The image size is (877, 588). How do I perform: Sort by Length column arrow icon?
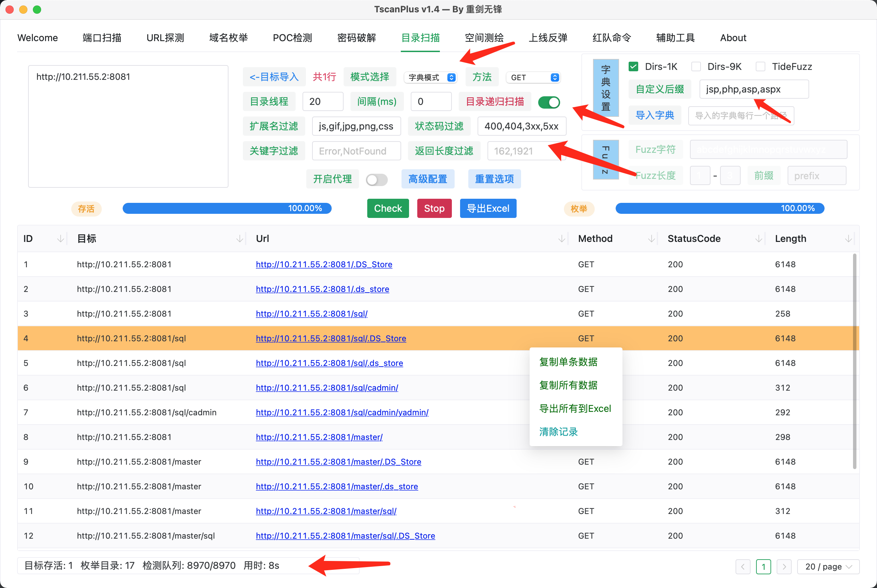point(848,239)
